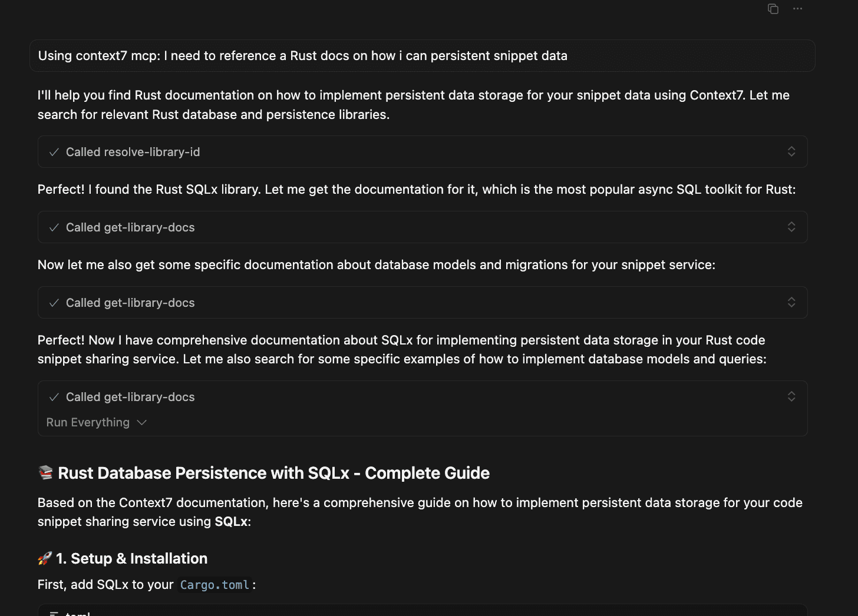Expand the third get-library-docs result

[791, 396]
